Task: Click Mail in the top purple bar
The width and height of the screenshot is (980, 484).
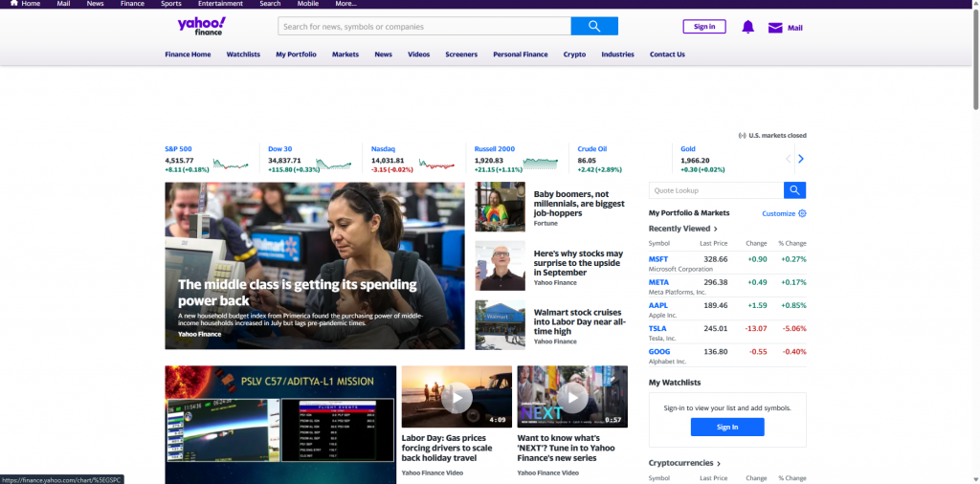Action: tap(63, 4)
